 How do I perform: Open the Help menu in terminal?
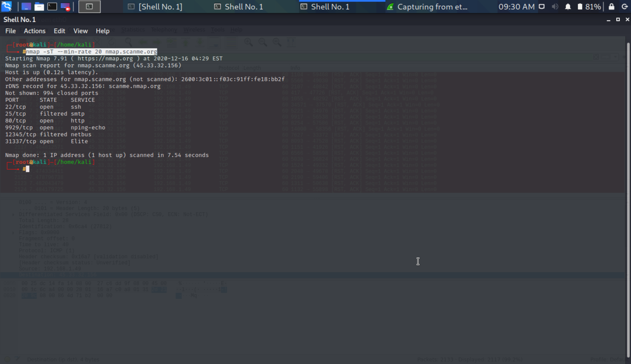pyautogui.click(x=103, y=31)
